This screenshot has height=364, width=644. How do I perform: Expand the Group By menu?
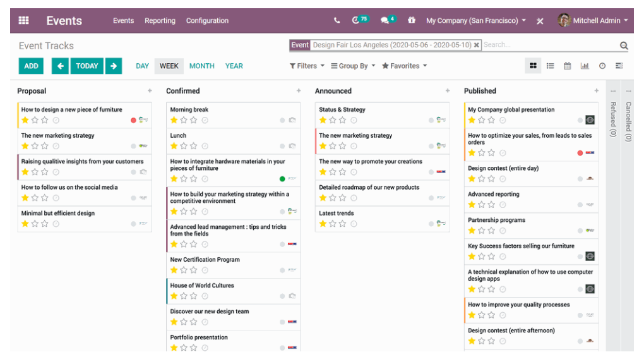[x=352, y=65]
